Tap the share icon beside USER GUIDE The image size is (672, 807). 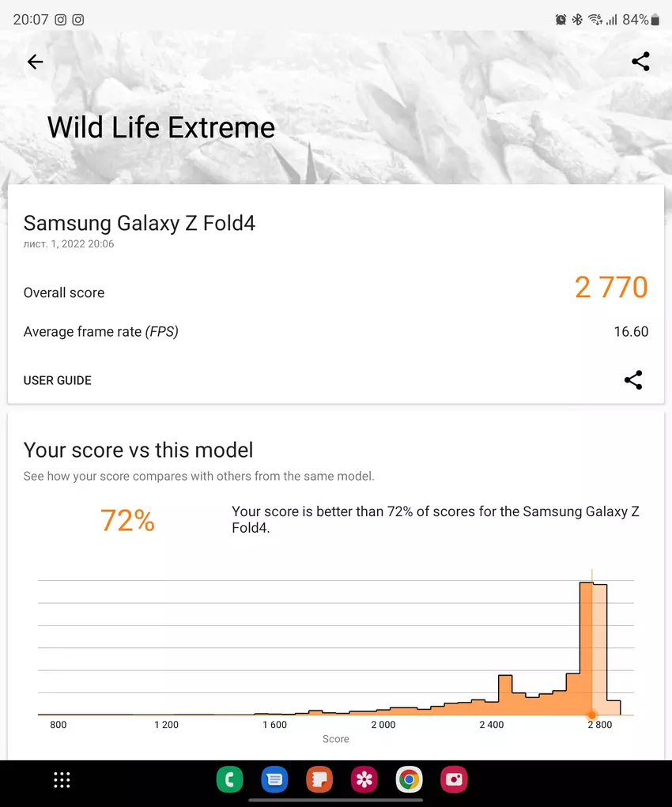633,380
